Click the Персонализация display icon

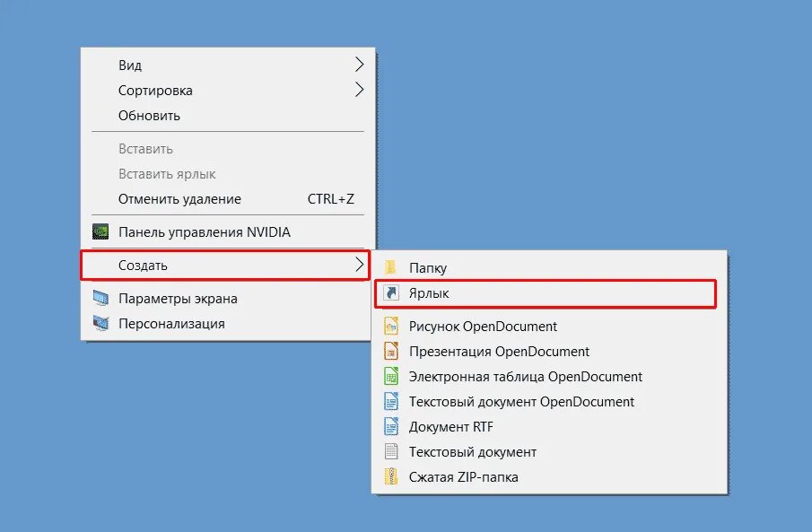click(100, 323)
